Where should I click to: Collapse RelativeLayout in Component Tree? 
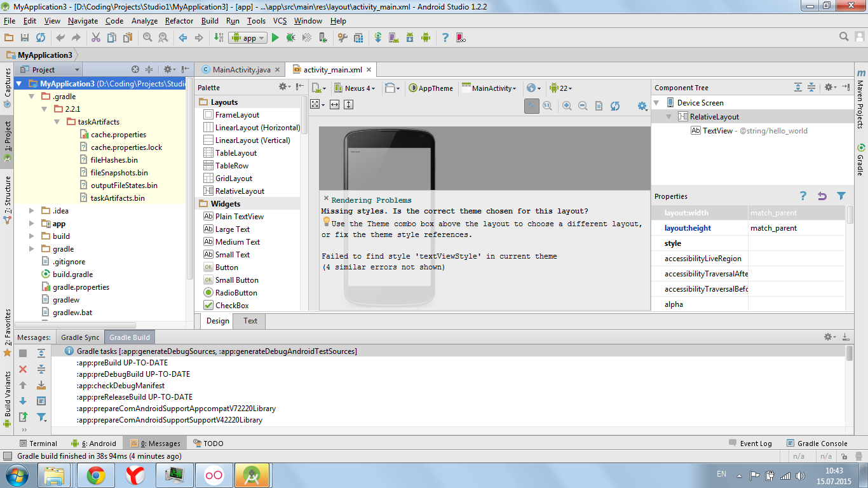click(669, 117)
